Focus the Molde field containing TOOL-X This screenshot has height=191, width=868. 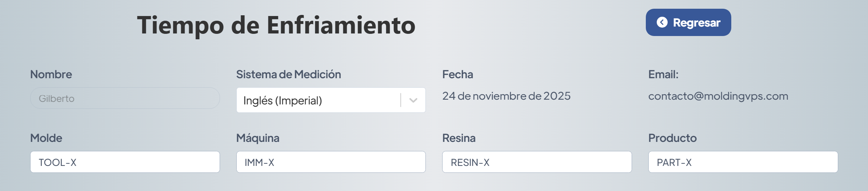(125, 162)
